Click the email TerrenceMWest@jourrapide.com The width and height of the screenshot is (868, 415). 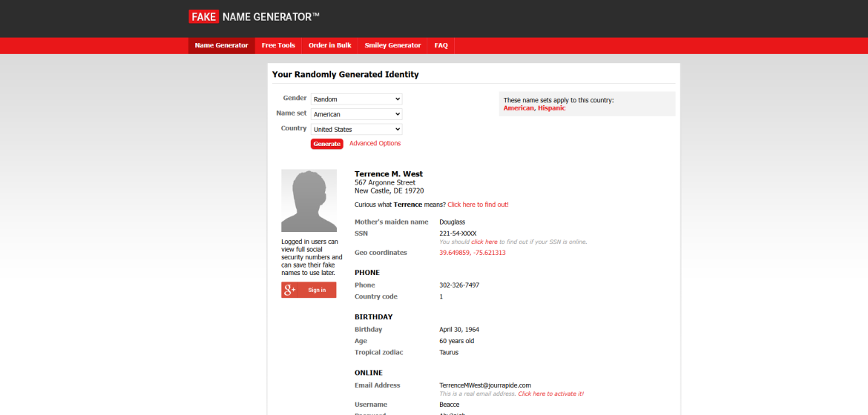[485, 385]
